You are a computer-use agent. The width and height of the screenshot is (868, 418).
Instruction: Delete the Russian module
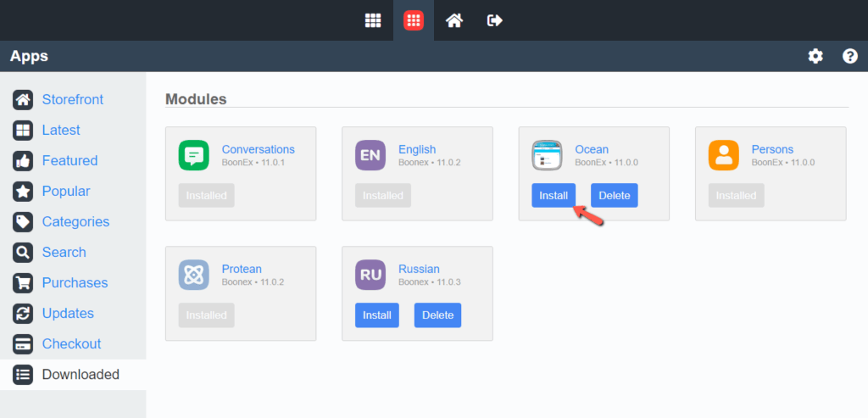click(438, 315)
